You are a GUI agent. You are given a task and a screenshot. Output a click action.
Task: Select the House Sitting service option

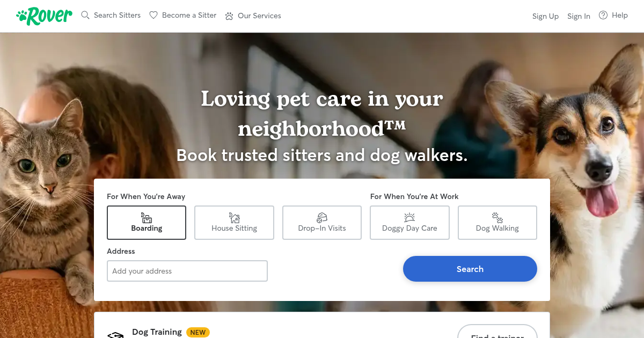click(x=234, y=223)
